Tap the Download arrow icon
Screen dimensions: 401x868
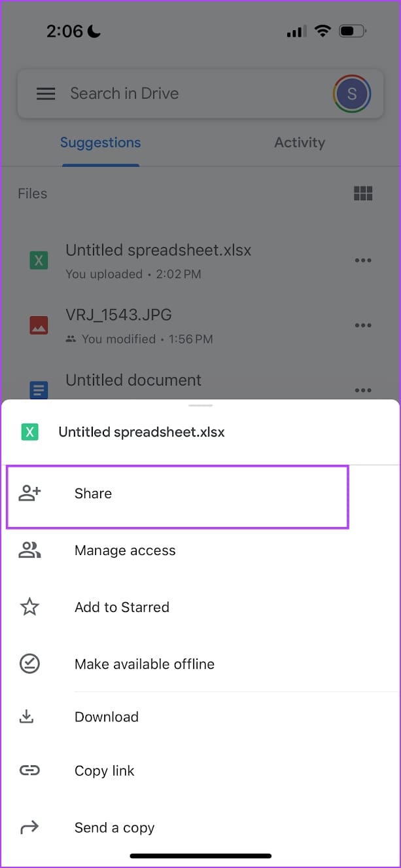(27, 717)
